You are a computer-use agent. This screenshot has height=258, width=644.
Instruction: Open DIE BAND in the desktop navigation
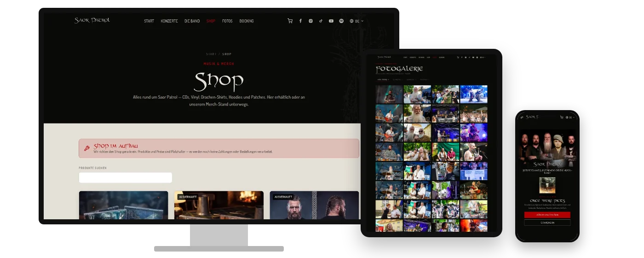pyautogui.click(x=192, y=21)
